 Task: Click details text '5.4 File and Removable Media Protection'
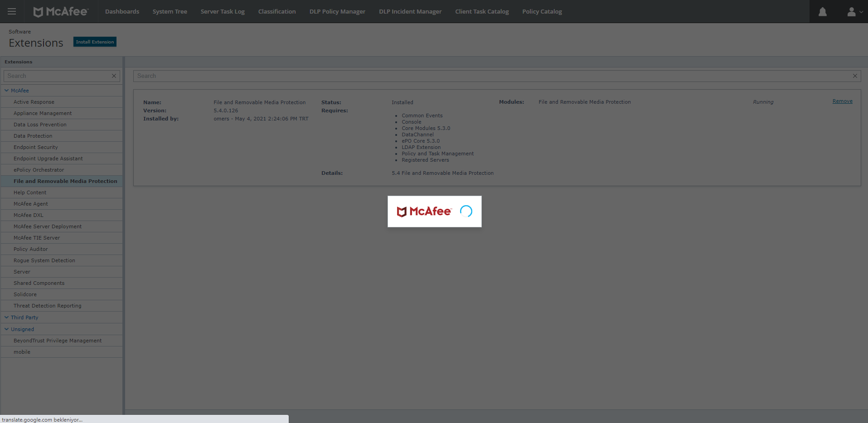[x=442, y=173]
